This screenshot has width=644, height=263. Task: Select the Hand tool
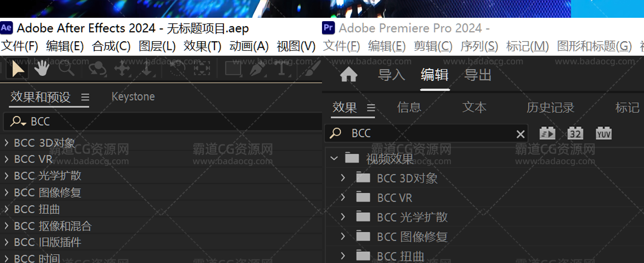click(x=42, y=69)
